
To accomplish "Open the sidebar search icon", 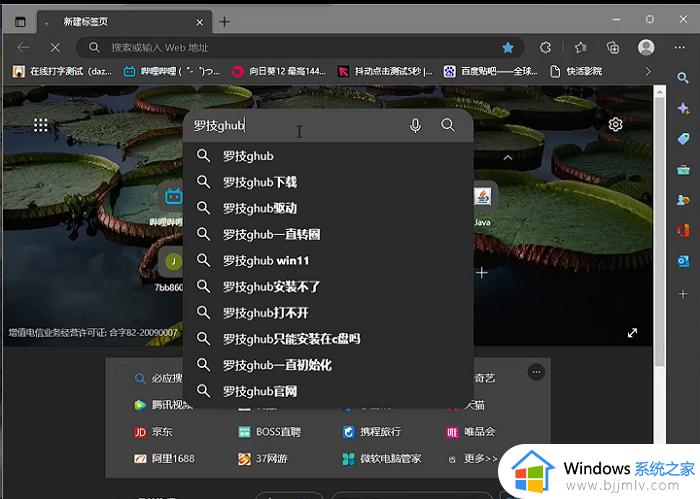I will (x=683, y=78).
